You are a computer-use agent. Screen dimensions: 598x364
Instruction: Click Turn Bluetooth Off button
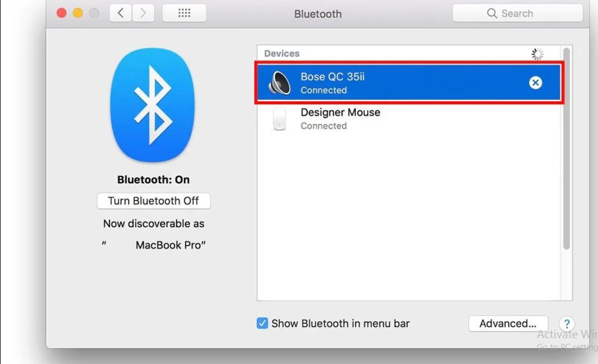(x=154, y=200)
